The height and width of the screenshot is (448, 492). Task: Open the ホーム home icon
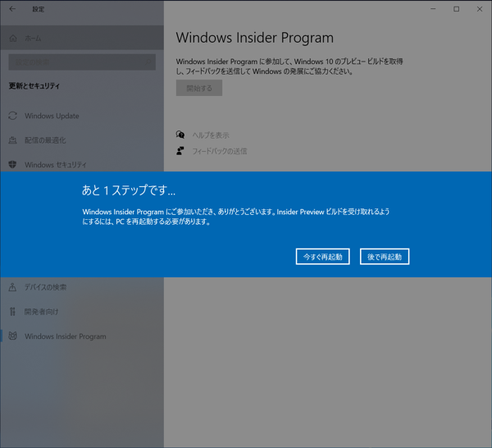click(x=13, y=38)
